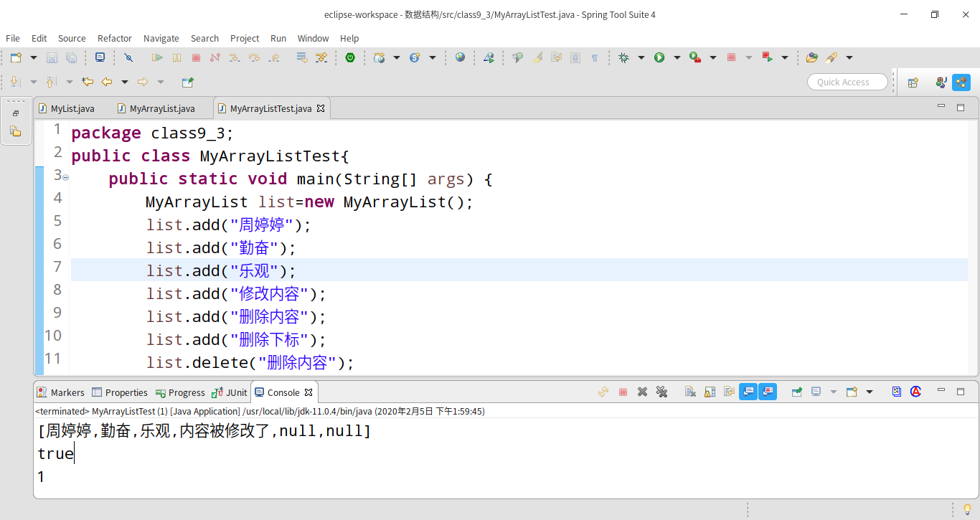Click the green Spring Boot dashboard icon
This screenshot has height=520, width=980.
350,57
